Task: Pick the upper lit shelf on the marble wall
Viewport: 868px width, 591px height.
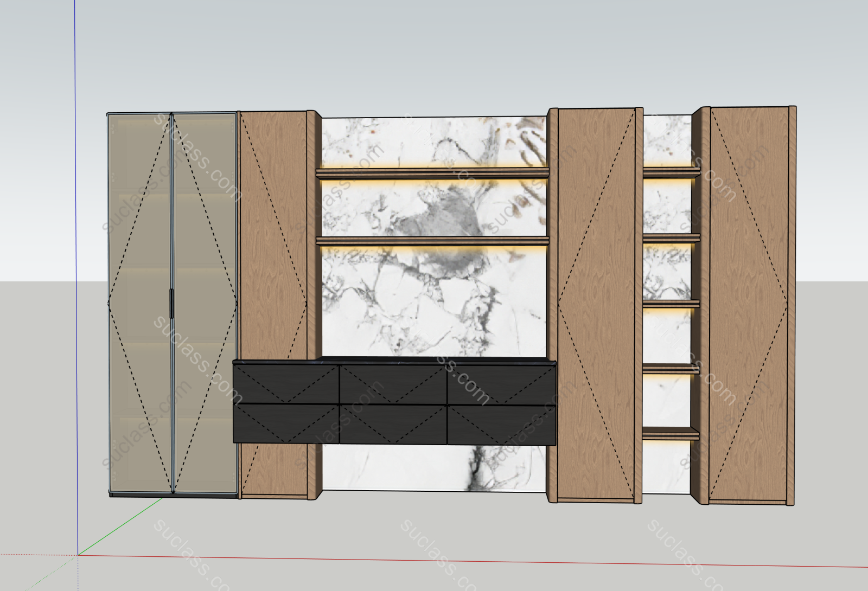Action: [x=432, y=174]
